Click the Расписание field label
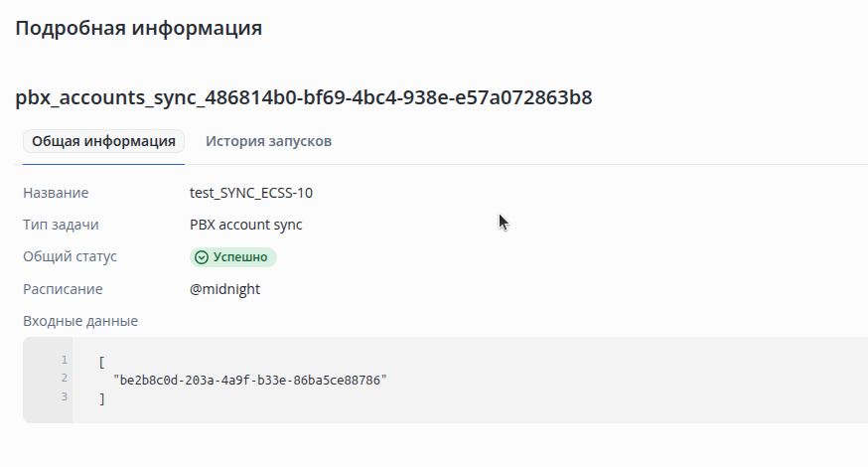The image size is (868, 467). (x=63, y=289)
